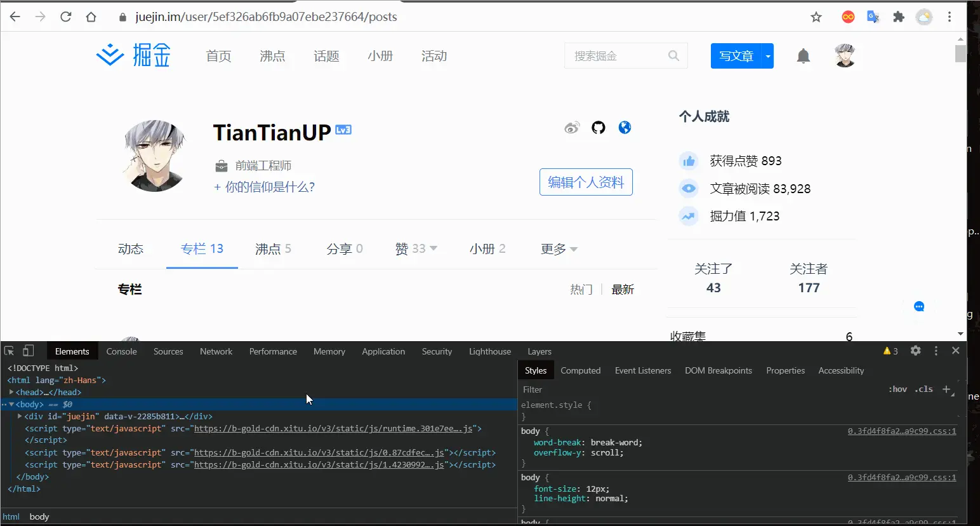Viewport: 980px width, 526px height.
Task: Select the DOM Breakpoints tab
Action: (718, 370)
